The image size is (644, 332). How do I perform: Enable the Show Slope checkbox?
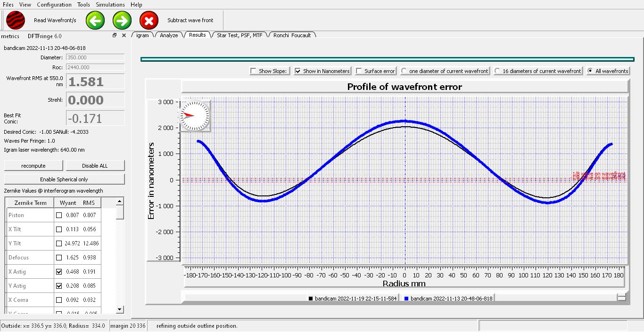[254, 71]
